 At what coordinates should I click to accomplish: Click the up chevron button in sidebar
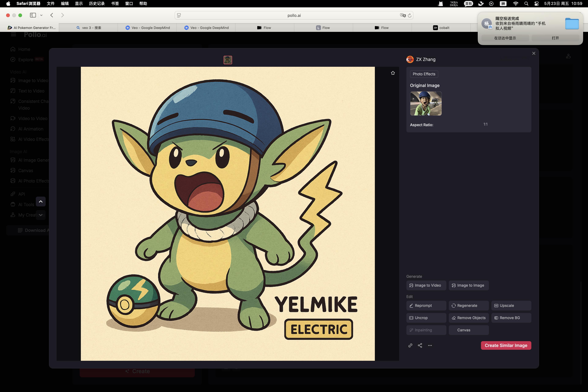point(40,202)
